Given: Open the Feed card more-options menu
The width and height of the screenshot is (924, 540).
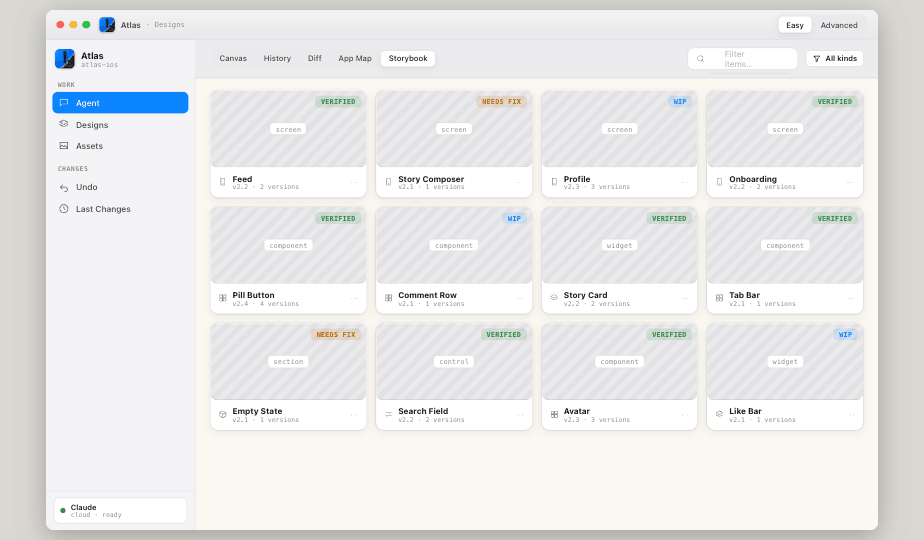Looking at the screenshot, I should point(354,183).
